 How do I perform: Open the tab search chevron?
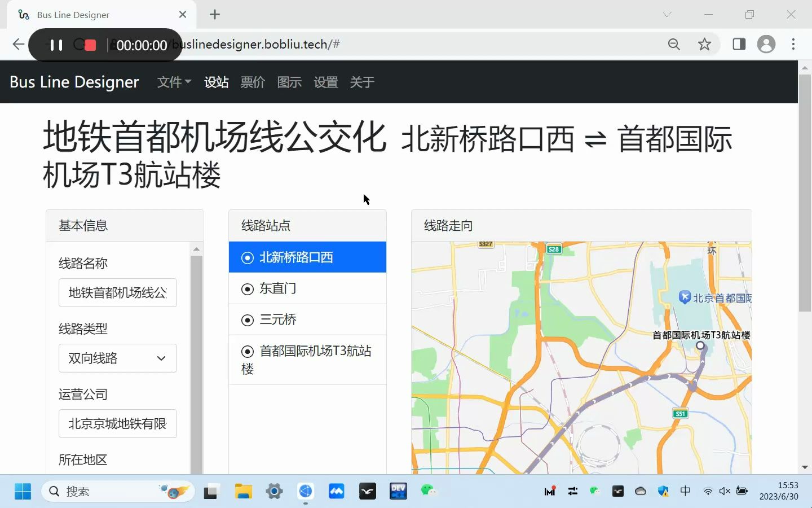coord(667,15)
